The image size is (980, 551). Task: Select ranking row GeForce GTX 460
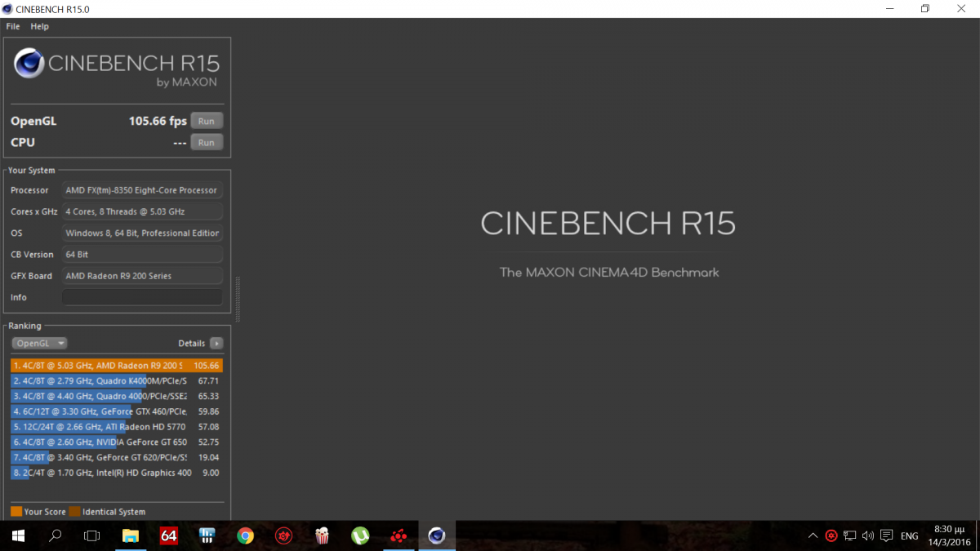coord(117,411)
